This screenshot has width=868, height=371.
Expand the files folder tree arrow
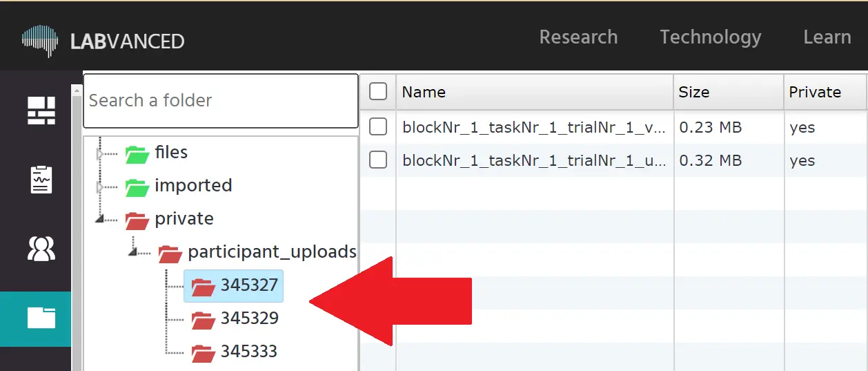click(100, 153)
